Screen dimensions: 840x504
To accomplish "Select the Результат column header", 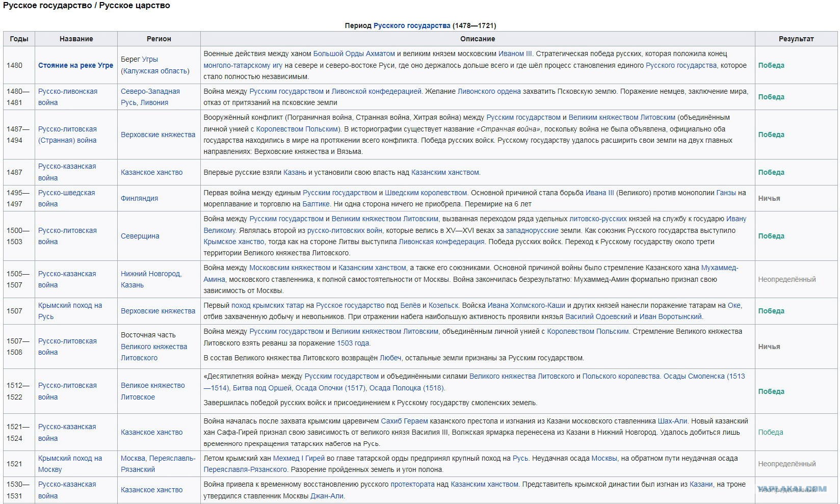I will pos(796,39).
